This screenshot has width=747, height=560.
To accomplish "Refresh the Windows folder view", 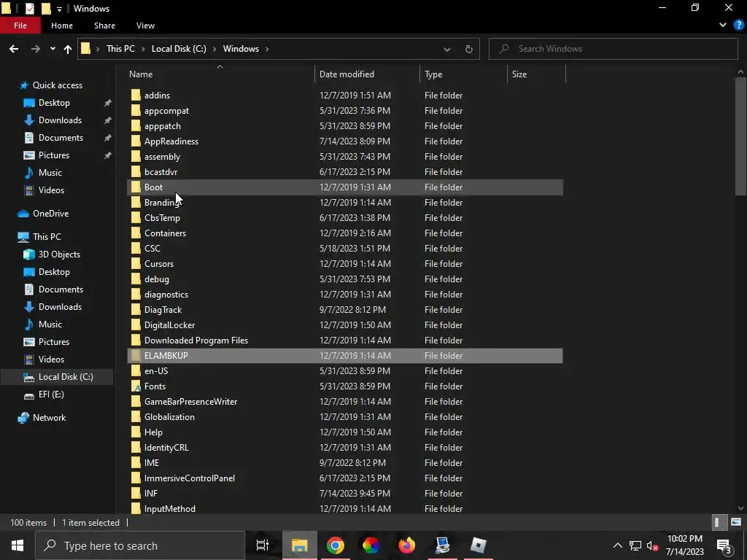I will [x=469, y=49].
